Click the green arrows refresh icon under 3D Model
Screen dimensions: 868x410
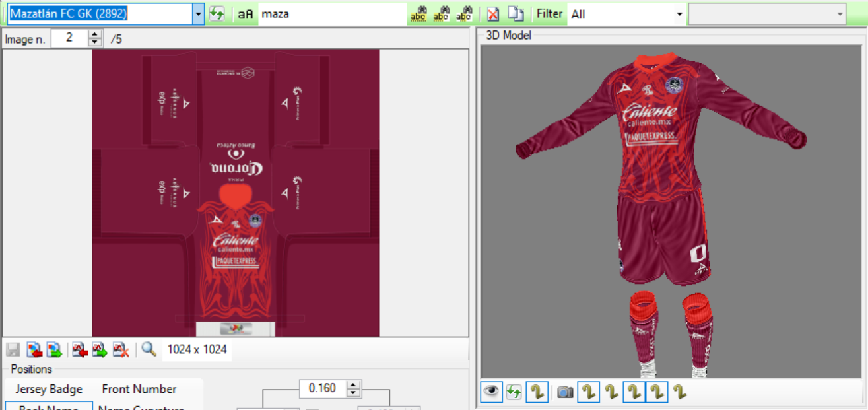(x=514, y=392)
